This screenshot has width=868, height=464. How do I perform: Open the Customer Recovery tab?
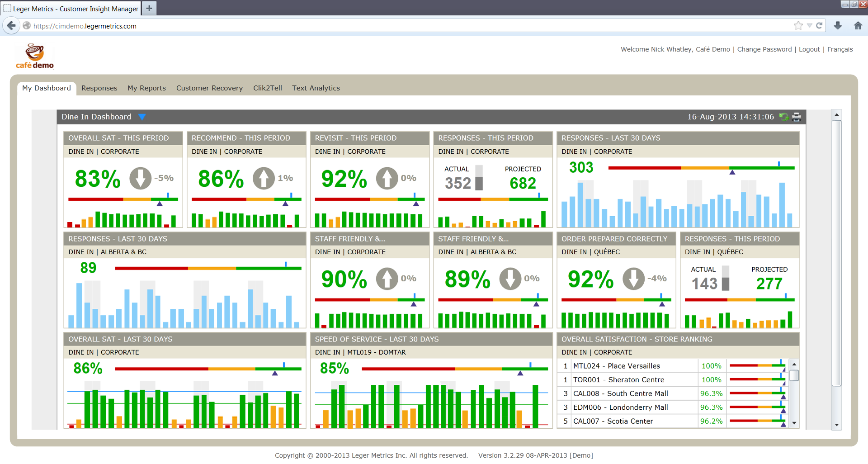click(209, 88)
